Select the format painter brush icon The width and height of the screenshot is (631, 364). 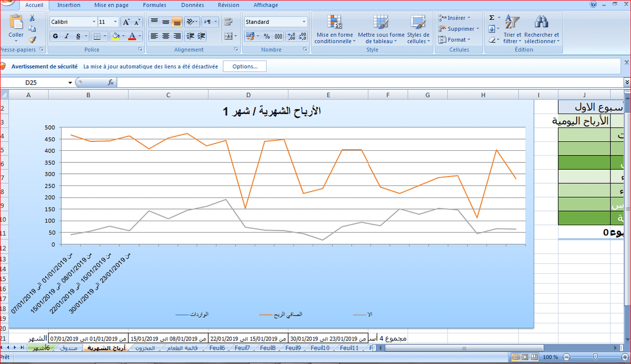point(32,39)
